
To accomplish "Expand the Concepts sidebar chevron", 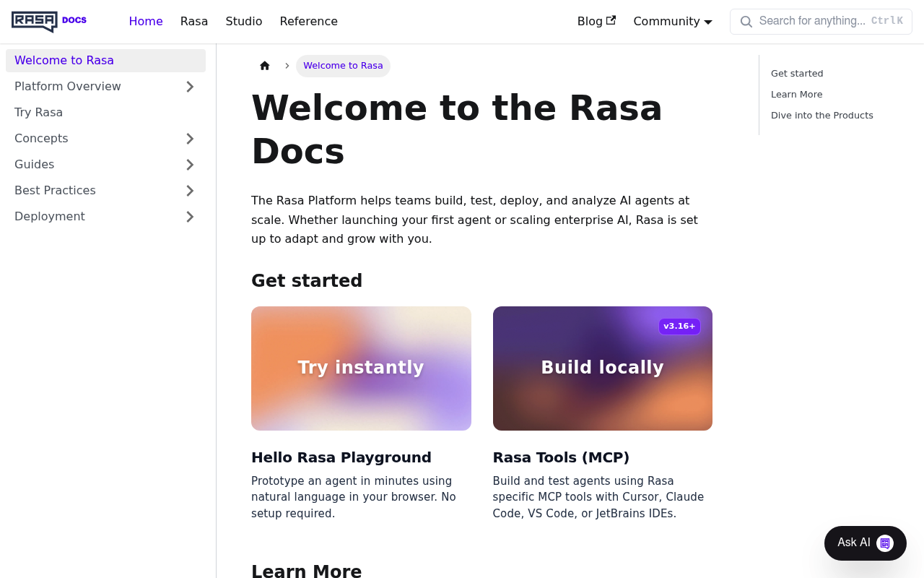I will click(x=190, y=139).
